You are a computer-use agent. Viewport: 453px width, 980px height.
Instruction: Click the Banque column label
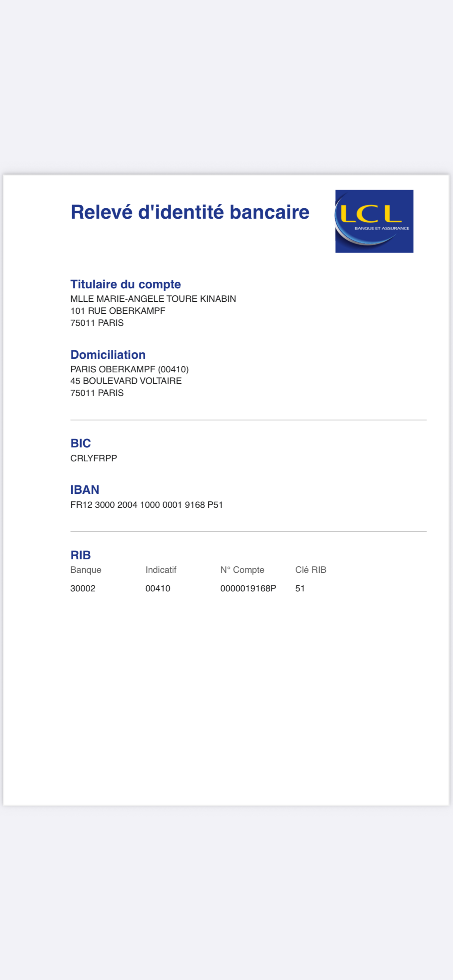(x=86, y=570)
